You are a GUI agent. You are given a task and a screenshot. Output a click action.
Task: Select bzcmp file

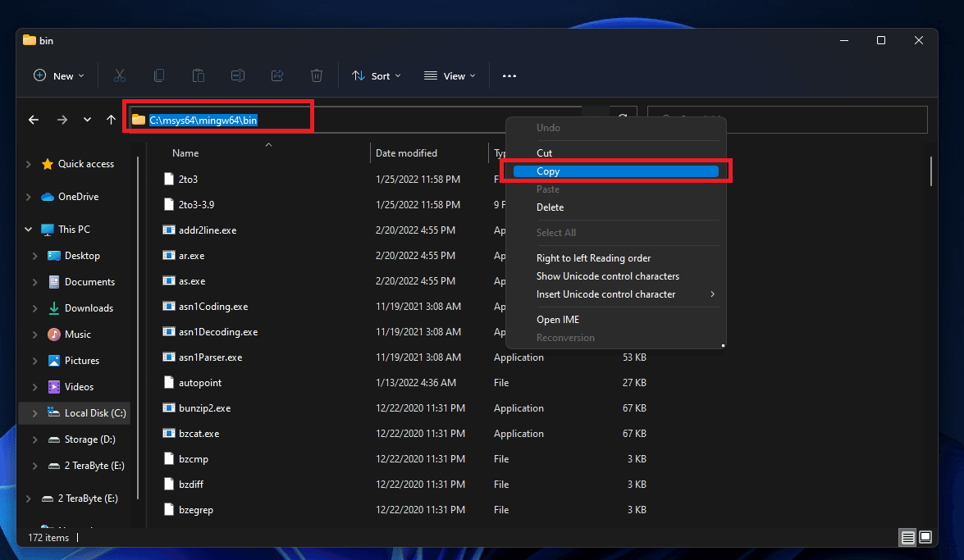tap(193, 459)
